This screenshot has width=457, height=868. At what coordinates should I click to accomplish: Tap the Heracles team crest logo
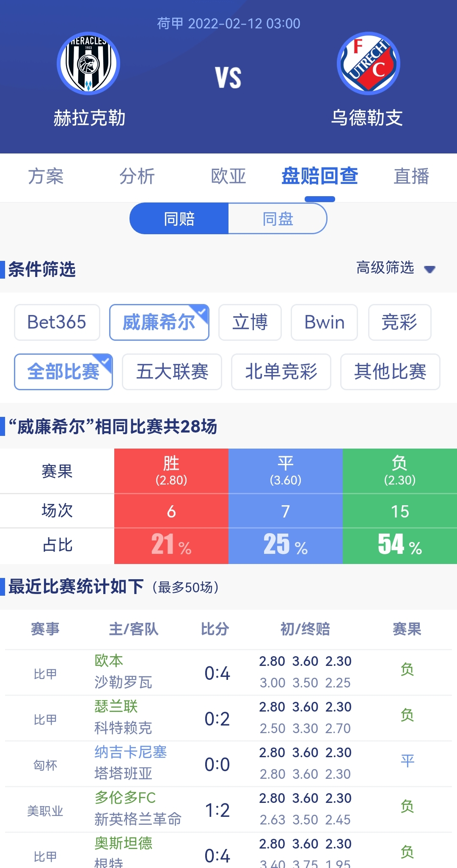88,63
